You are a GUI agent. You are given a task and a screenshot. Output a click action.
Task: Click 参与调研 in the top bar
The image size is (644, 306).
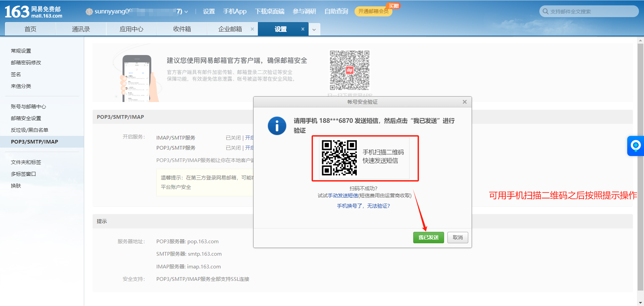[305, 11]
